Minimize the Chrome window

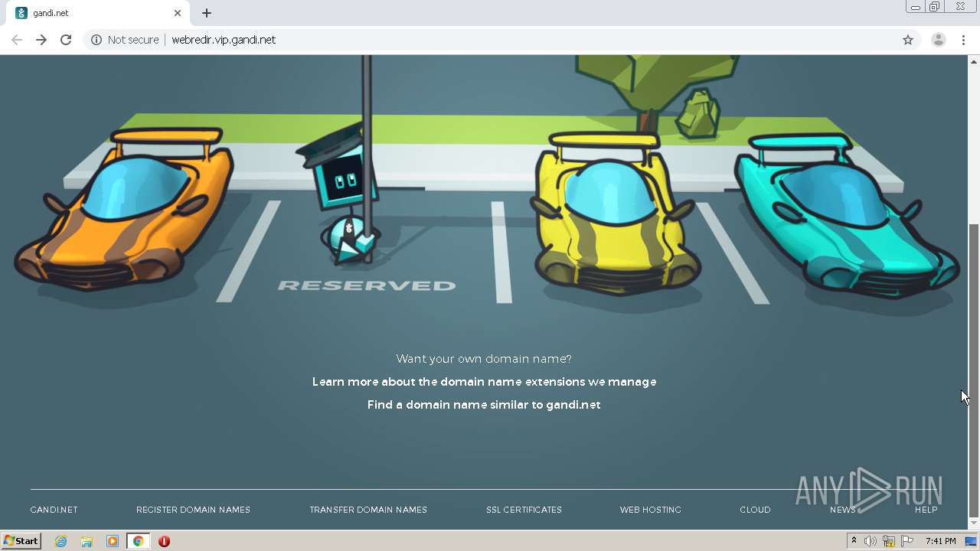(916, 7)
